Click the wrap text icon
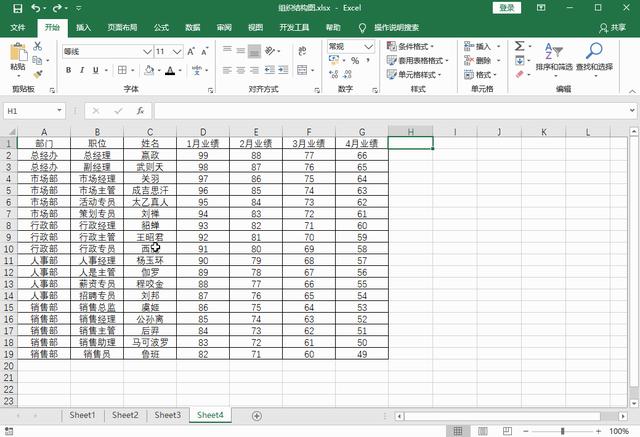640x437 pixels. [302, 51]
